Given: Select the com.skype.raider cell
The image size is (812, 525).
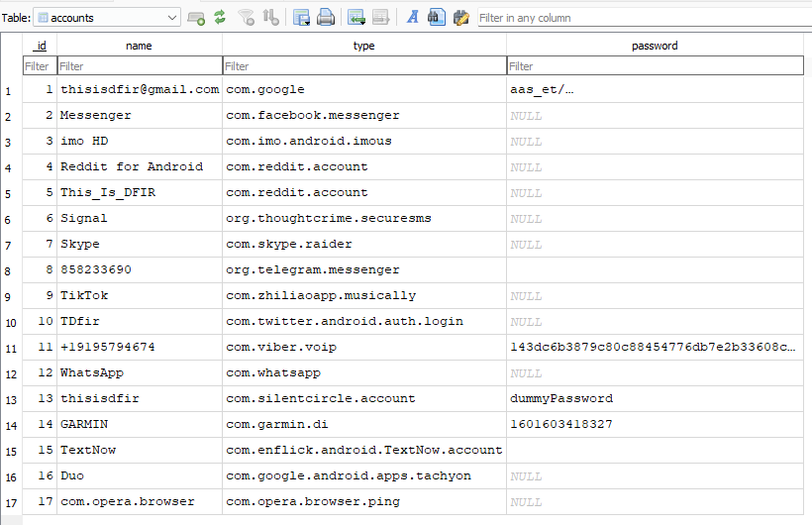Looking at the screenshot, I should coord(364,244).
